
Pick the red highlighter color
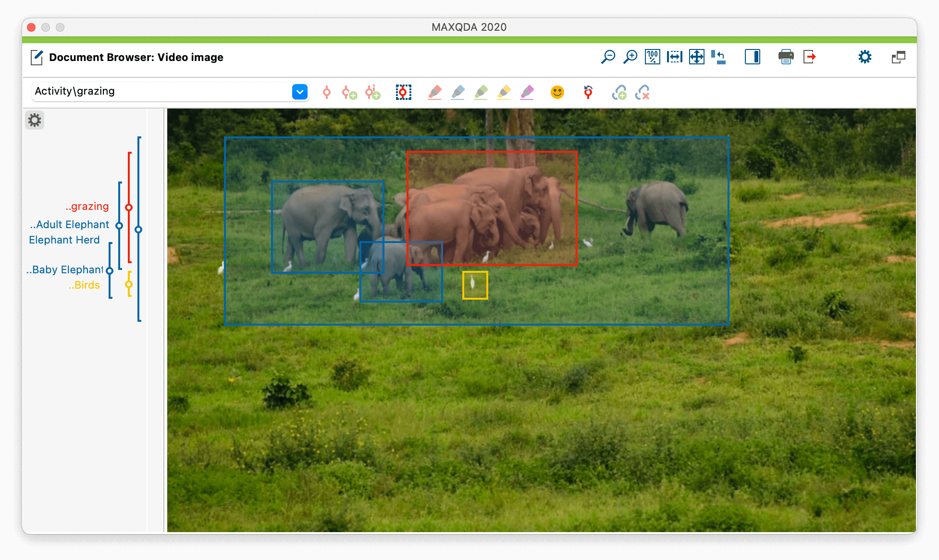(434, 92)
